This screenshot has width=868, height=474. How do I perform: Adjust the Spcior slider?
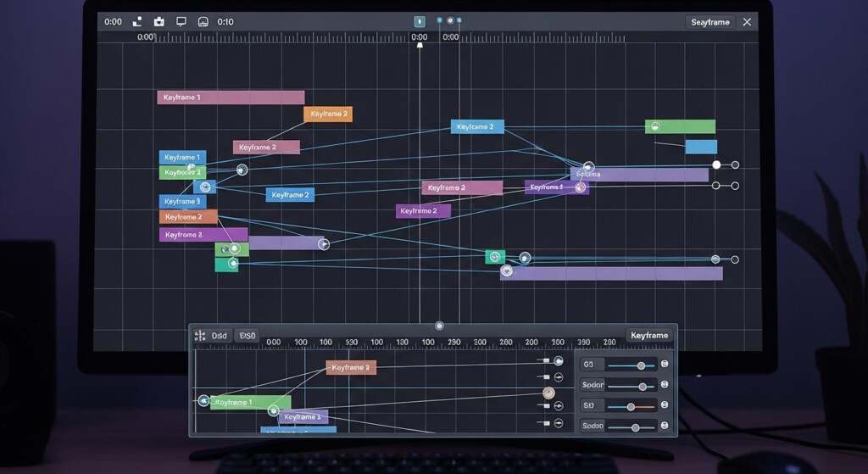(x=632, y=387)
